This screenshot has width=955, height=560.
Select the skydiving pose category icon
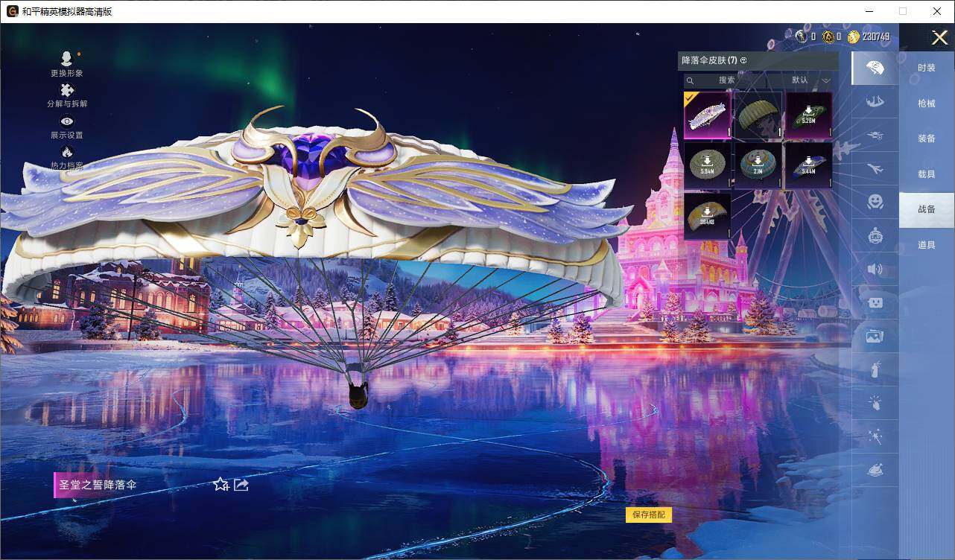tap(875, 103)
